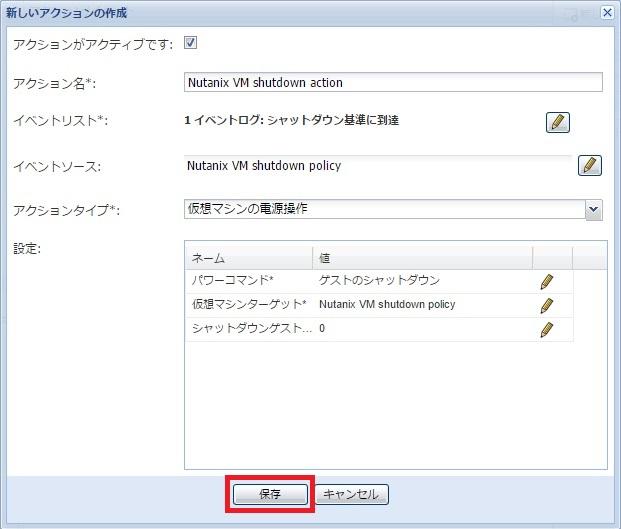Edit the パワーコマンド row with its pencil icon
The width and height of the screenshot is (621, 529).
click(547, 281)
